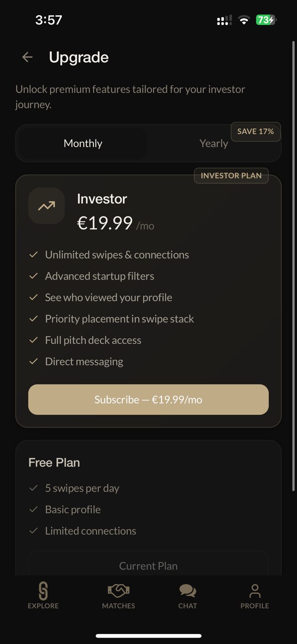Switch to Yearly billing
297x644 pixels.
(x=213, y=143)
